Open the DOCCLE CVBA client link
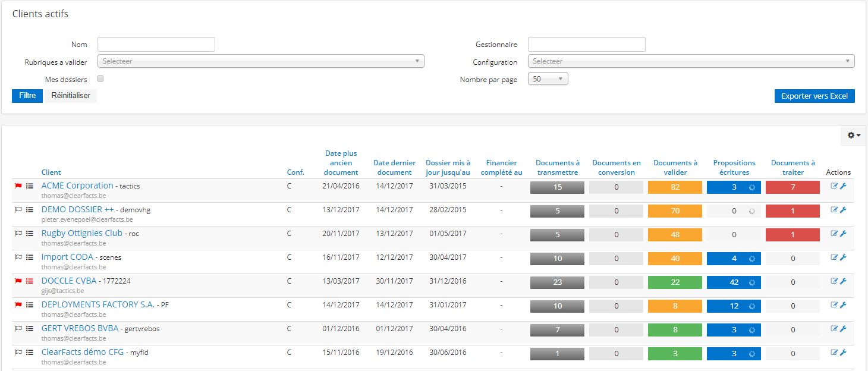The height and width of the screenshot is (371, 868). point(69,281)
